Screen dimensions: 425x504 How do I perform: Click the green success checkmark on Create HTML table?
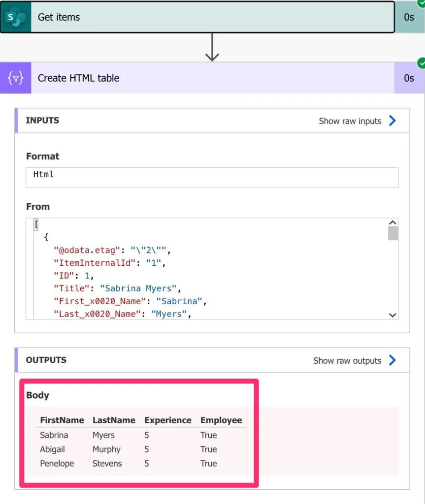pos(421,63)
